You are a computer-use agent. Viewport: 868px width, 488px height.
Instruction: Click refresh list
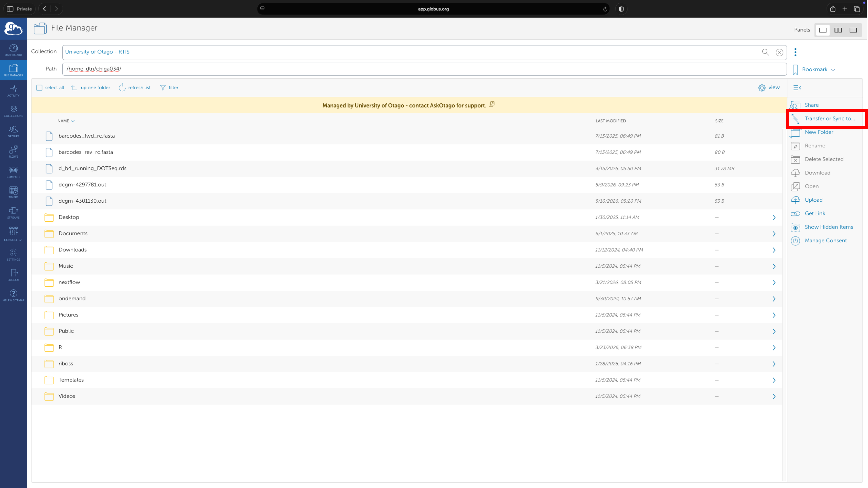click(x=135, y=88)
